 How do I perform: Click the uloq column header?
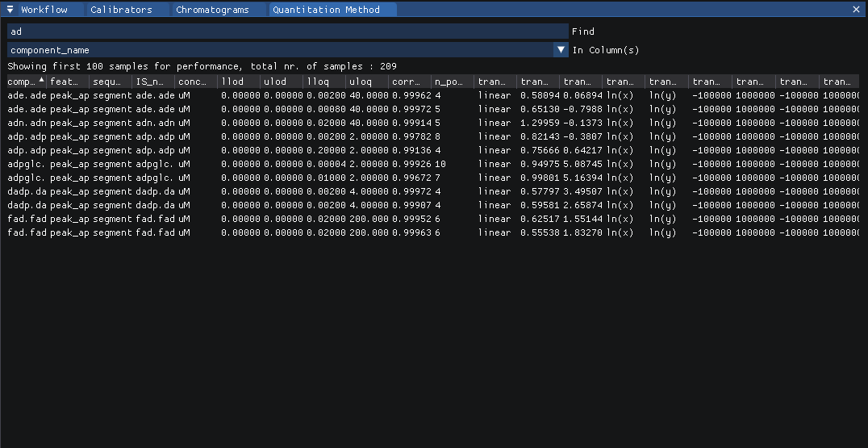tap(367, 82)
